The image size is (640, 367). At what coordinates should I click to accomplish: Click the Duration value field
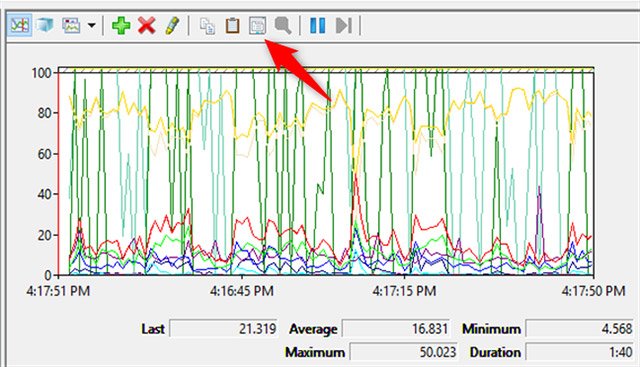point(579,352)
